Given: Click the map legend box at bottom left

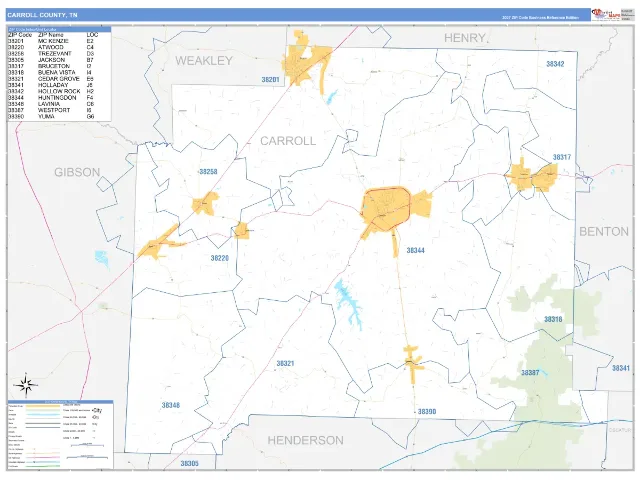Looking at the screenshot, I should coord(60,434).
